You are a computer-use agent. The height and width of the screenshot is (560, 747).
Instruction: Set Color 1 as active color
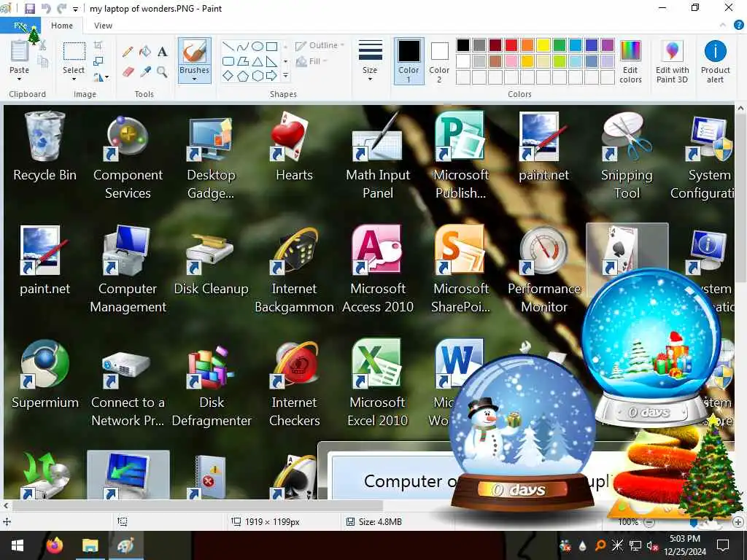(409, 61)
